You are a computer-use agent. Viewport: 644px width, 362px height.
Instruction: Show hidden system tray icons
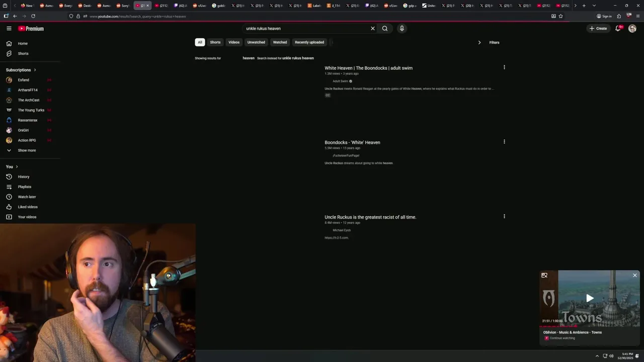coord(597,356)
